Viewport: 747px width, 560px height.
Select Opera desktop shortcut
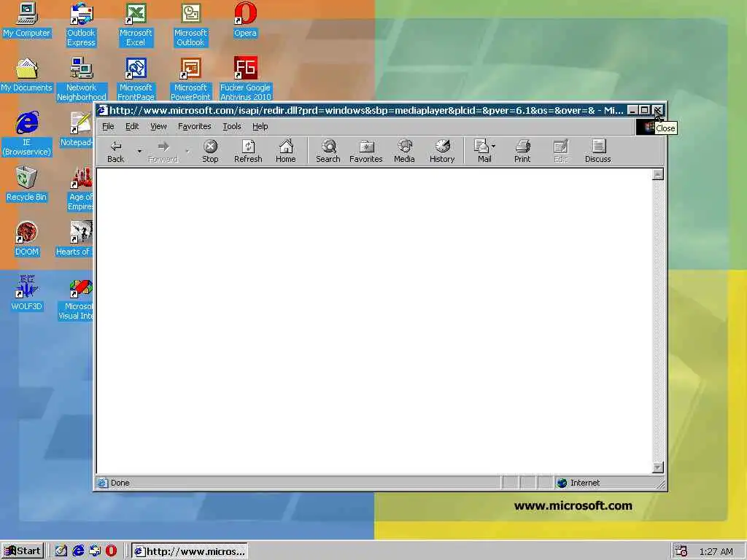245,20
